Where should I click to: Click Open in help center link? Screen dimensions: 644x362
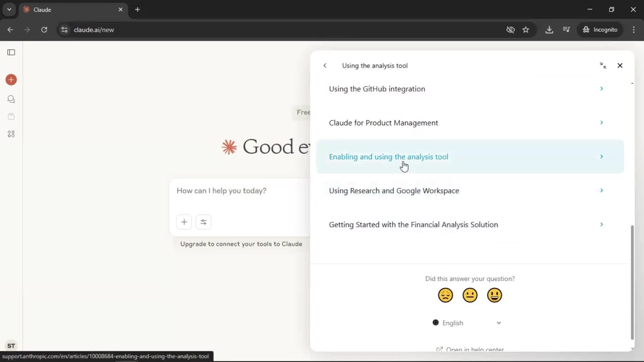pyautogui.click(x=470, y=349)
